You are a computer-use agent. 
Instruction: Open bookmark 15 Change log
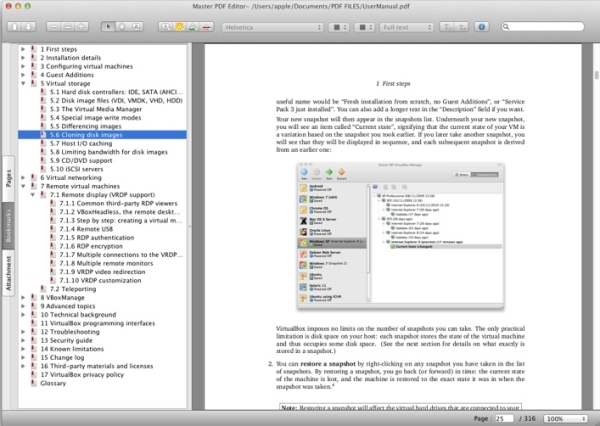pos(62,357)
